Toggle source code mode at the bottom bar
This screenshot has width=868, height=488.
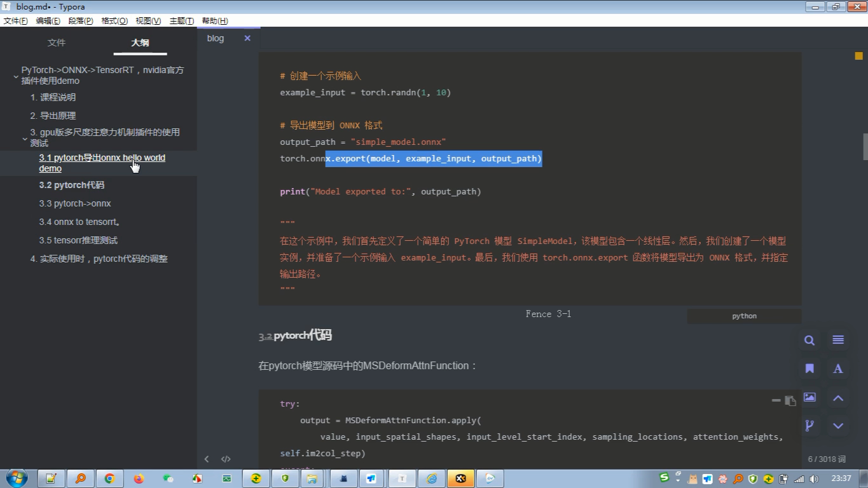click(x=226, y=459)
